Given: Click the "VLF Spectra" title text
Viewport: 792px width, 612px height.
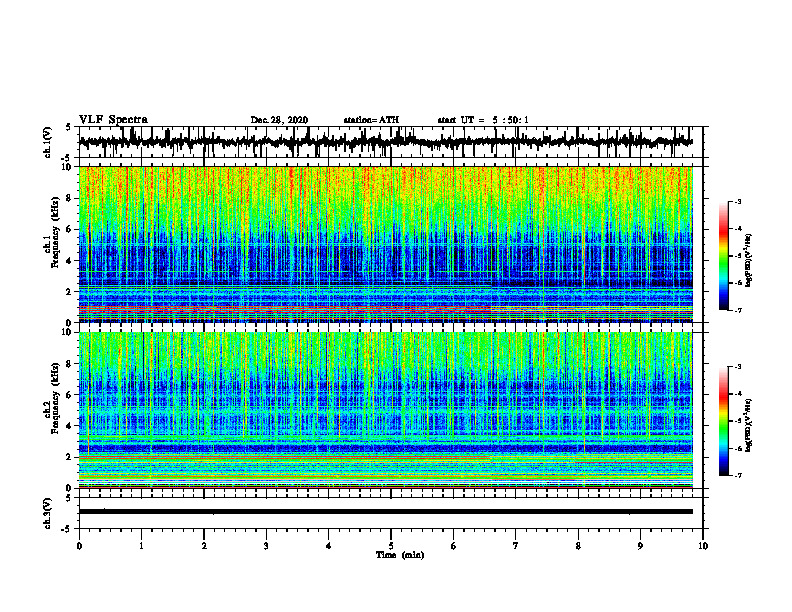Looking at the screenshot, I should click(x=113, y=120).
